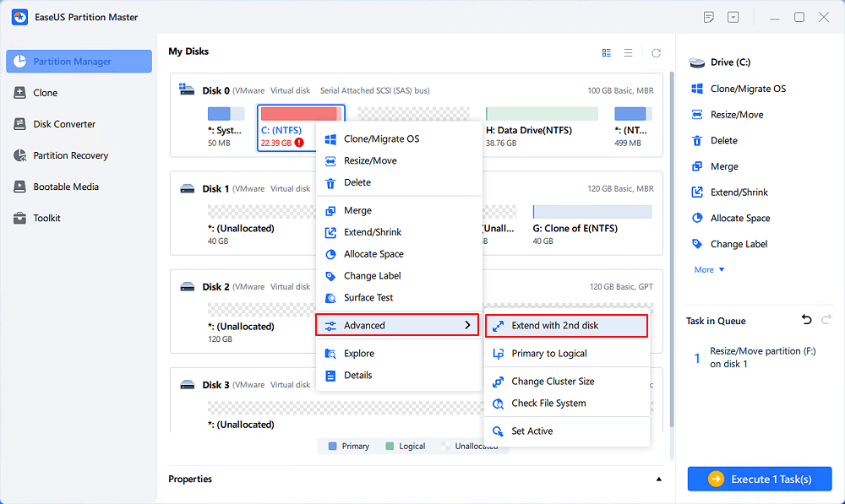Viewport: 845px width, 504px height.
Task: Redo the task with redo arrow
Action: [826, 321]
